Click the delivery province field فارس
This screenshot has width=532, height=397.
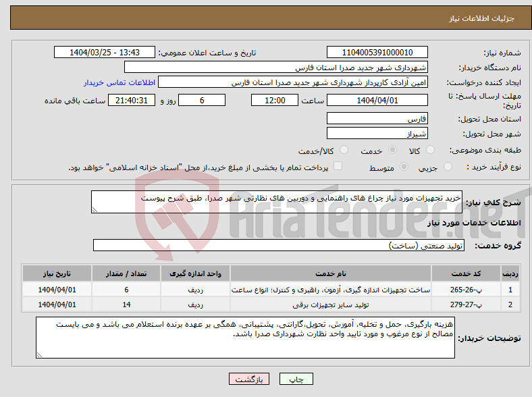[x=377, y=118]
